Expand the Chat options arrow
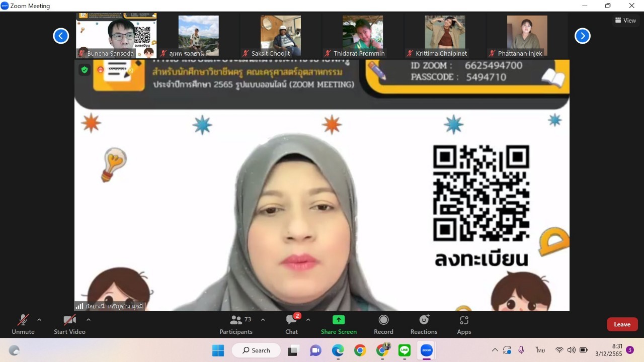 (308, 320)
